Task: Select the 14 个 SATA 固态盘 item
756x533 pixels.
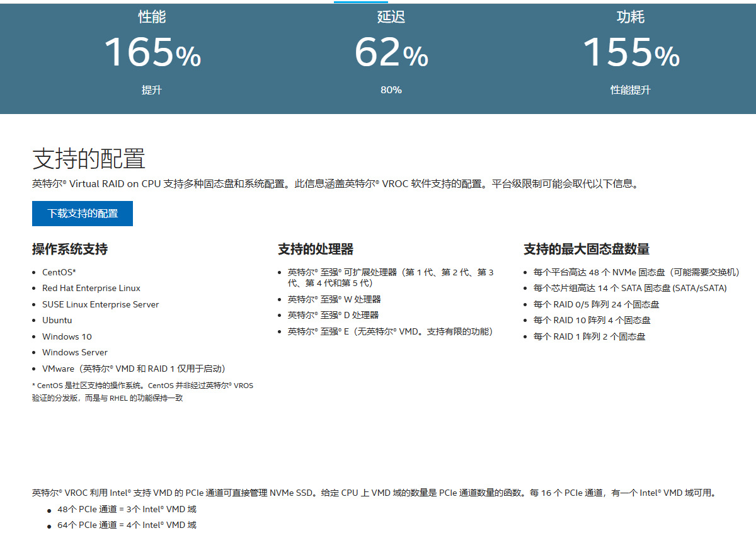Action: click(x=630, y=288)
